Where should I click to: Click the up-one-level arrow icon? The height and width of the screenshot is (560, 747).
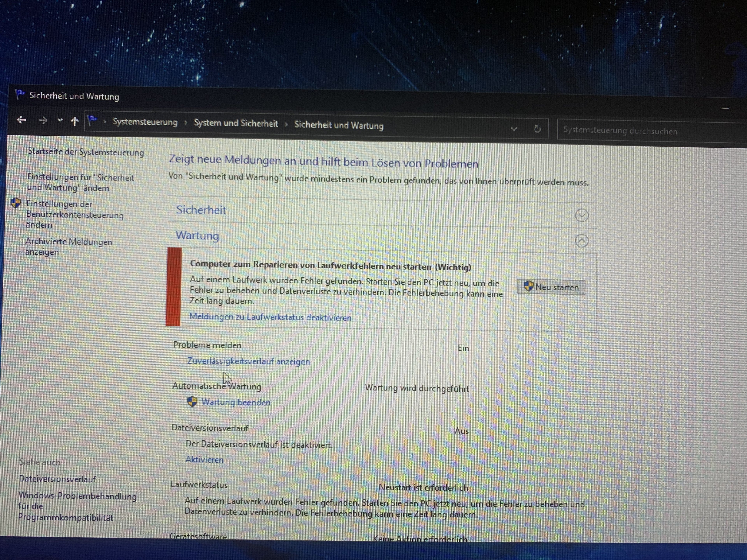(x=75, y=121)
